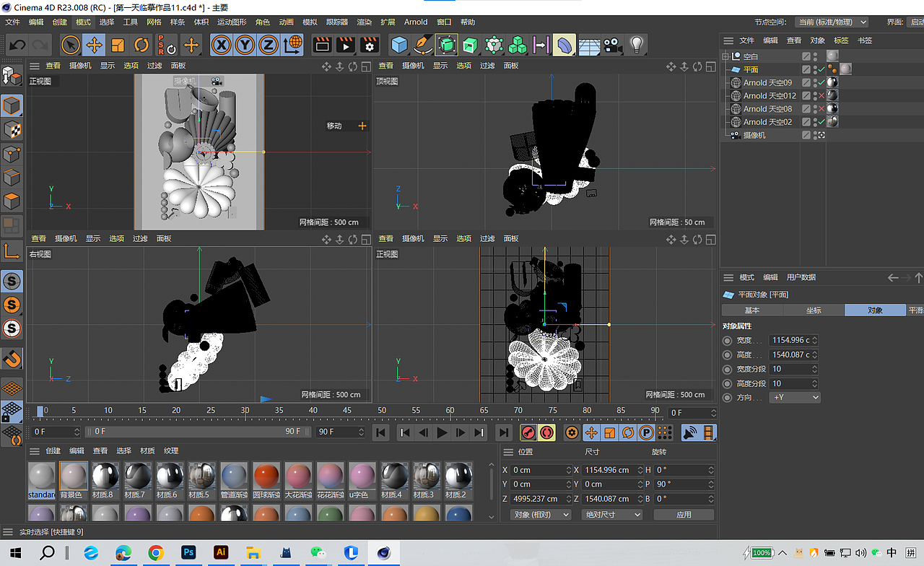Open Photoshop from the Windows taskbar

click(x=188, y=553)
